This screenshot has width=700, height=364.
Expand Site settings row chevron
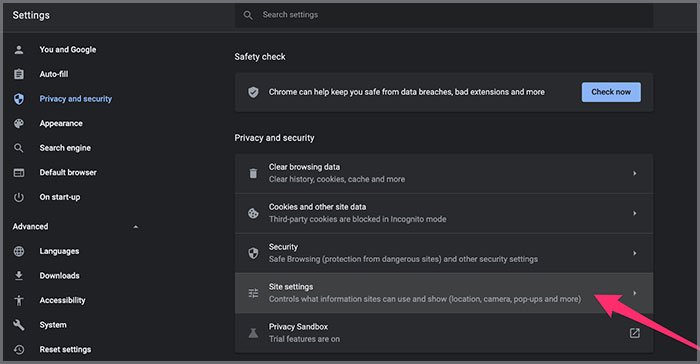(x=634, y=293)
